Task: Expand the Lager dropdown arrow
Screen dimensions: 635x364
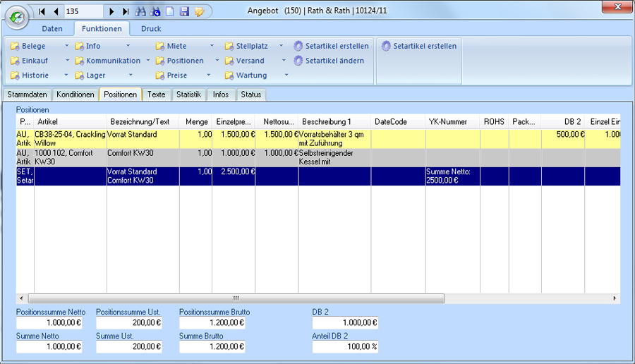Action: point(131,75)
